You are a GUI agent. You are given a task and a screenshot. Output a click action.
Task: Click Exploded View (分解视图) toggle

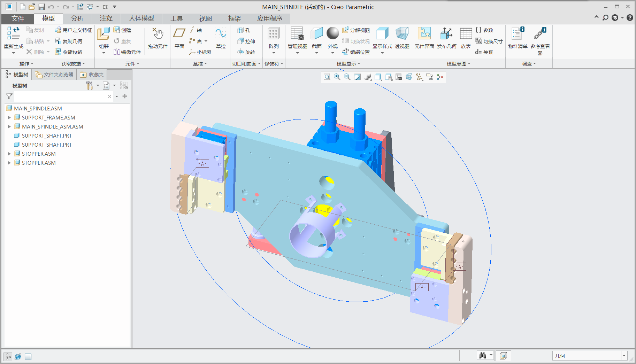tap(356, 30)
